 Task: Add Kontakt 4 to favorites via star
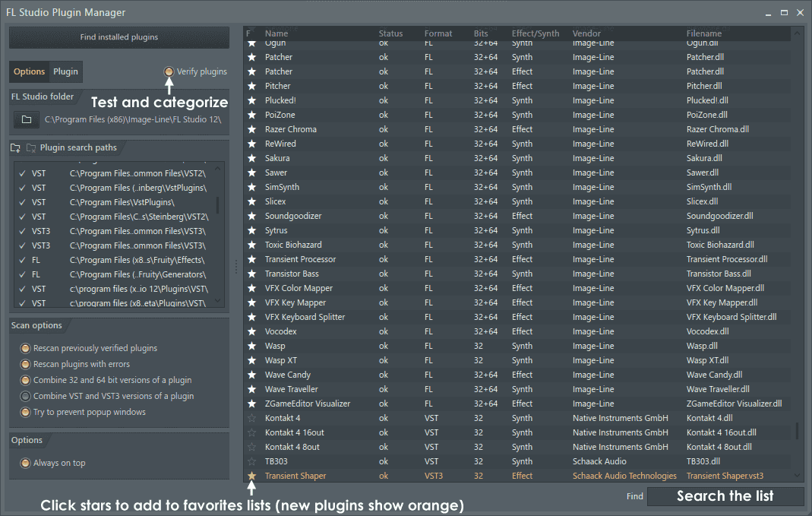tap(251, 418)
